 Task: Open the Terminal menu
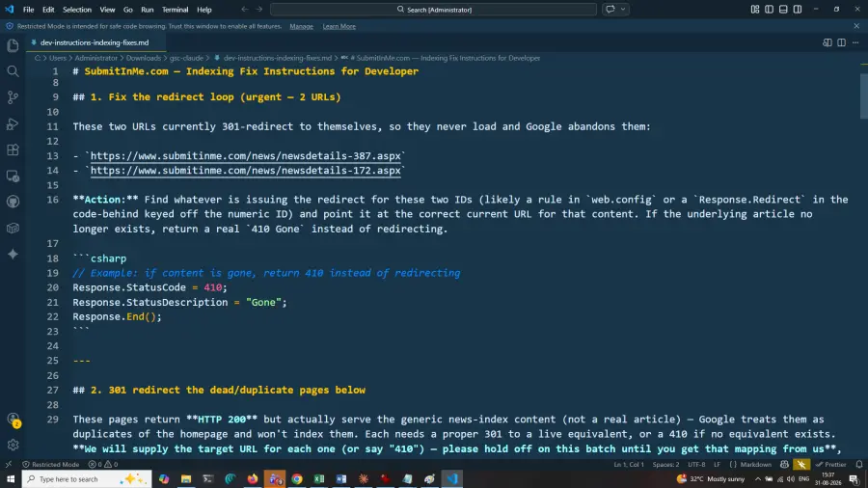175,10
